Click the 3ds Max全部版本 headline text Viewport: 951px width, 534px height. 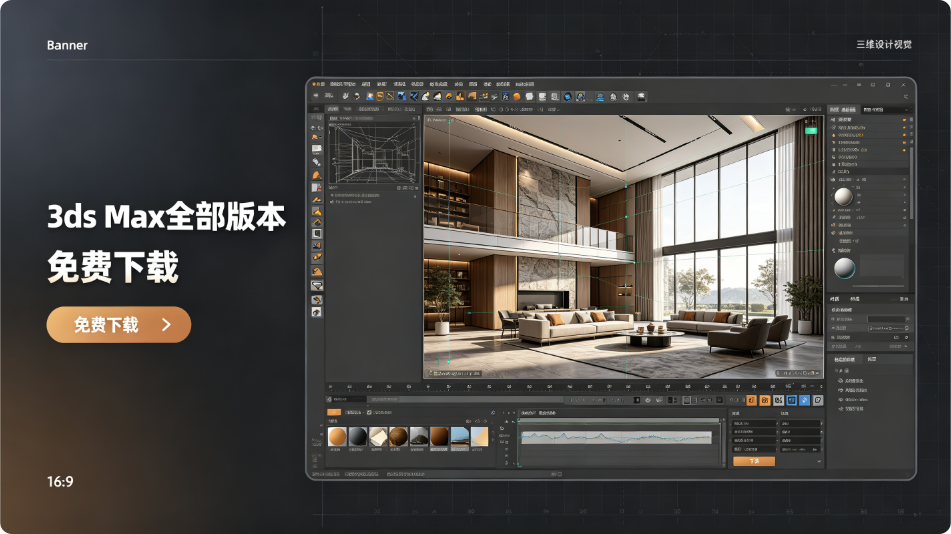click(166, 217)
